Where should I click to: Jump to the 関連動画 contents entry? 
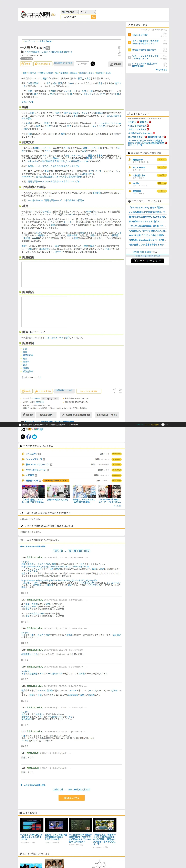(64, 73)
